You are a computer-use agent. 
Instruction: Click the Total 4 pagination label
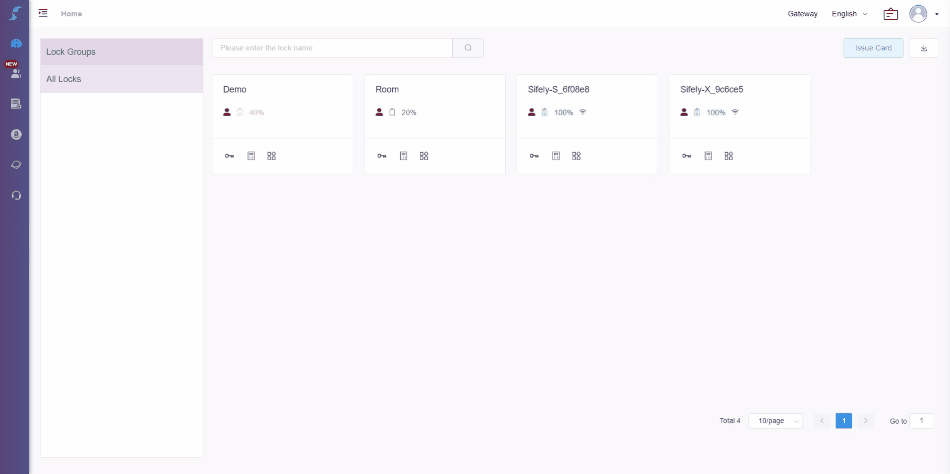pos(730,421)
